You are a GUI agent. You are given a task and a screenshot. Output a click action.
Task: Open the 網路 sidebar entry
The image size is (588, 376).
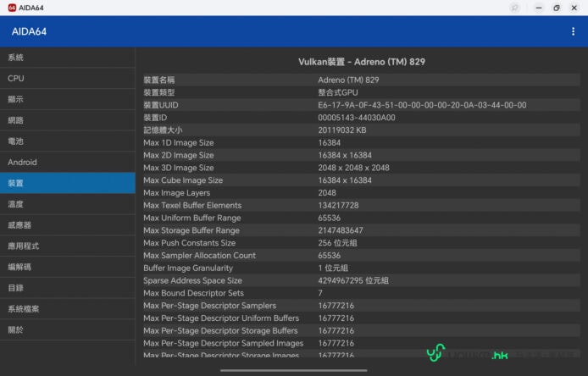[68, 120]
